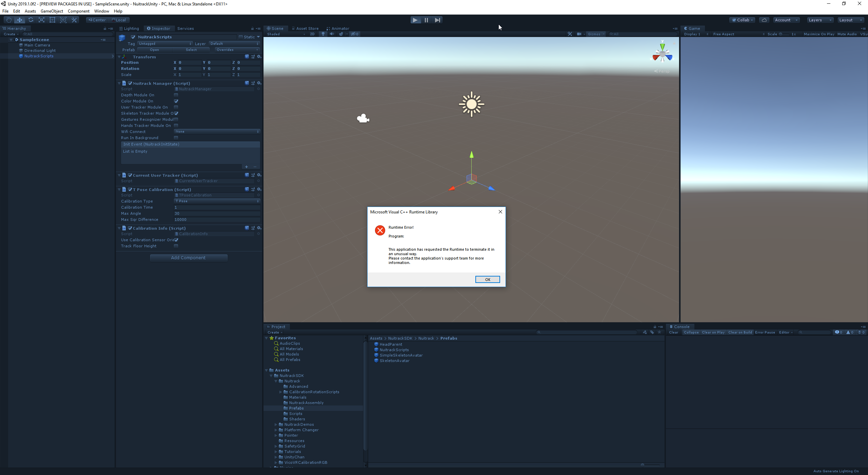868x475 pixels.
Task: Toggle Depth Module On checkbox
Action: pyautogui.click(x=175, y=95)
